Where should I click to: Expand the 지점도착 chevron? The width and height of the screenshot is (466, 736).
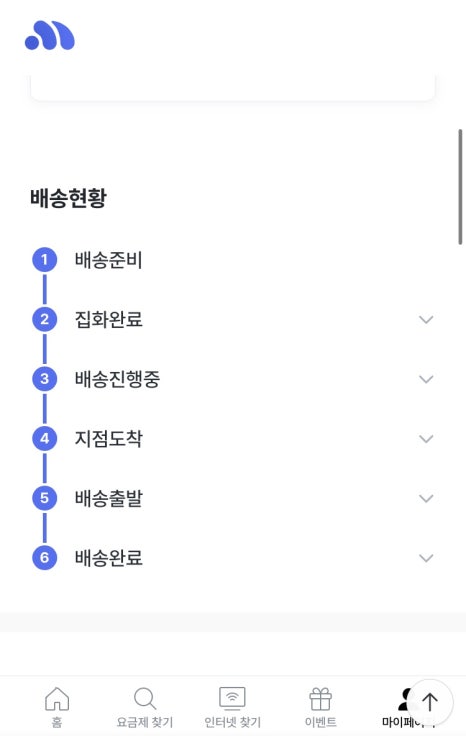[426, 439]
